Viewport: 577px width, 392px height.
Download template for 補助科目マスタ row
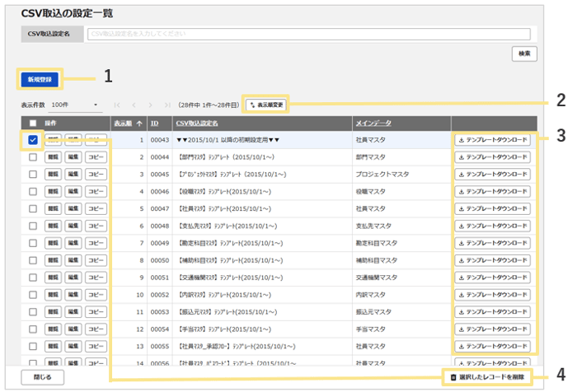(x=492, y=260)
